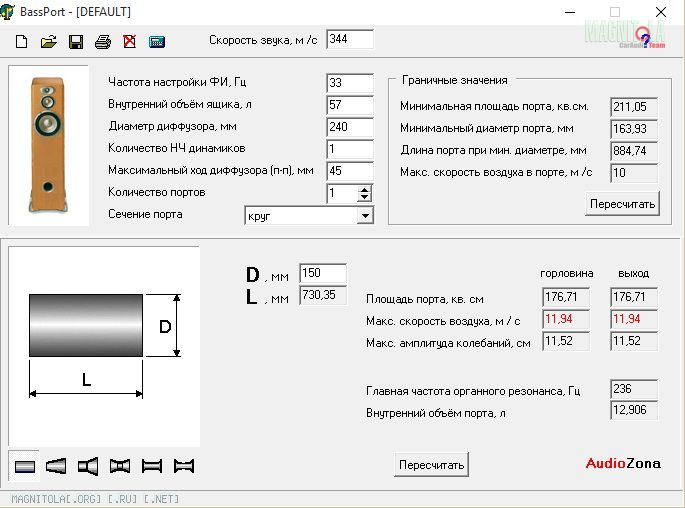
Task: Click the port internal volume value 12,906
Action: click(634, 410)
